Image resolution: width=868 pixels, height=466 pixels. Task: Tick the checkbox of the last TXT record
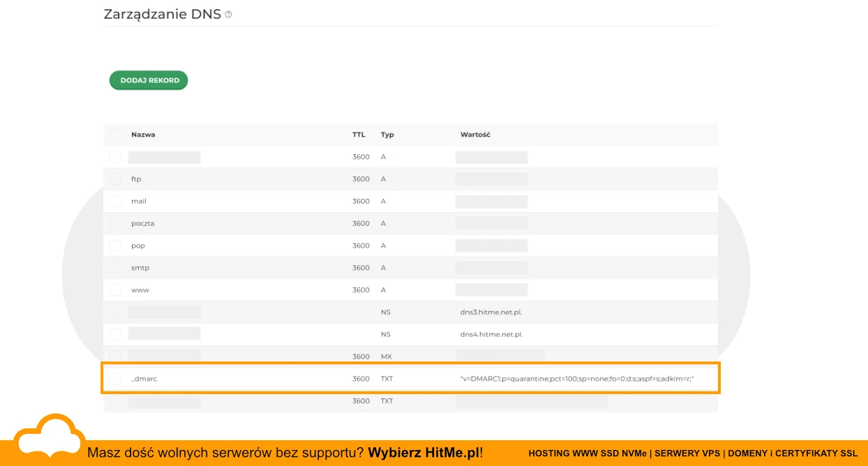(114, 400)
